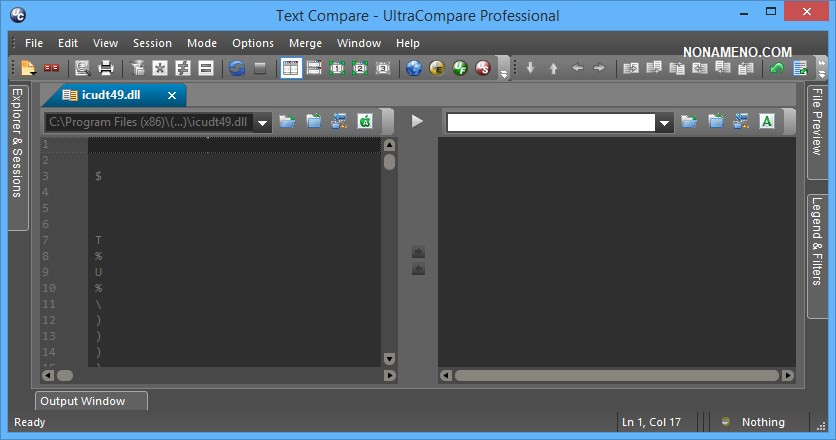The width and height of the screenshot is (836, 440).
Task: Open the Merge menu
Action: click(305, 43)
